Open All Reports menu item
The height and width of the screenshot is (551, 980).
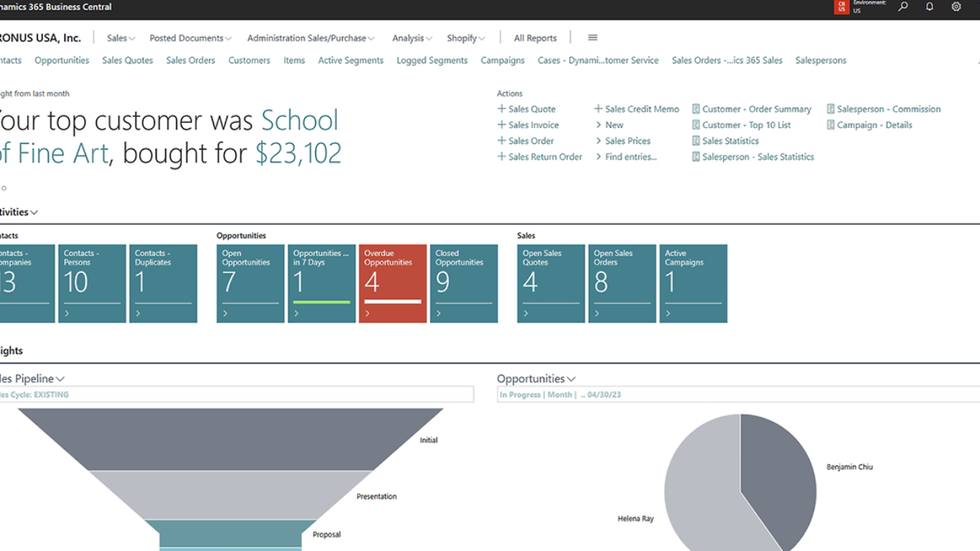click(535, 38)
